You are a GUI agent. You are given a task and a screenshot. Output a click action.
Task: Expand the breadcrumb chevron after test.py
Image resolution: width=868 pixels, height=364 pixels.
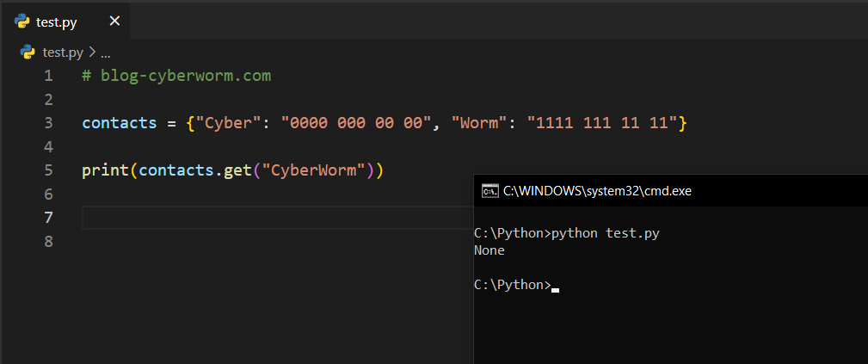[91, 52]
